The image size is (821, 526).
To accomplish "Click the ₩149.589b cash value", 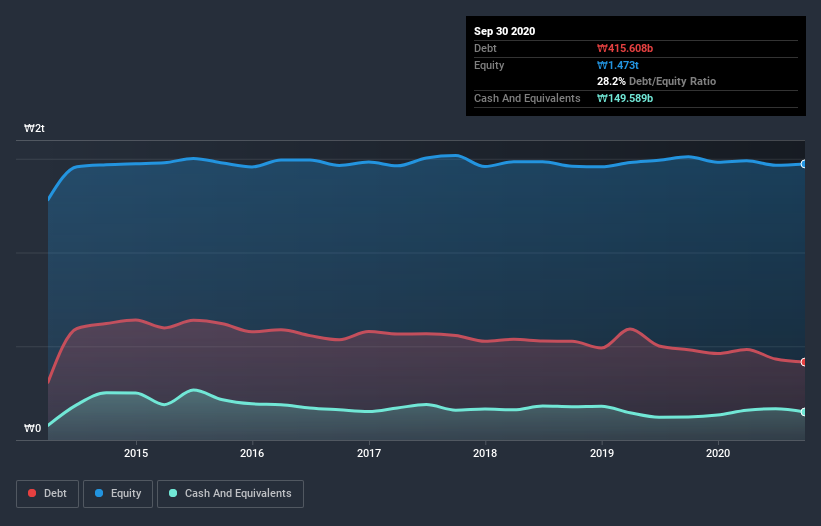I will [x=625, y=98].
